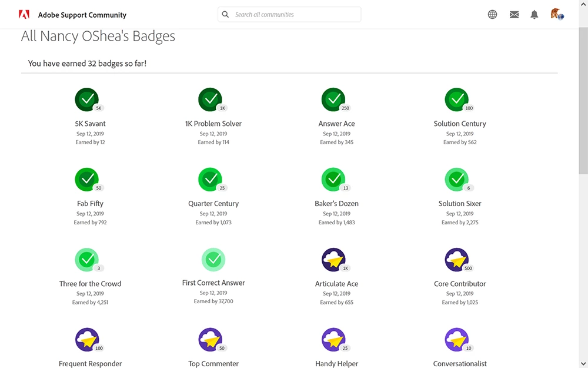Open the Baker's Dozen badge title

336,204
